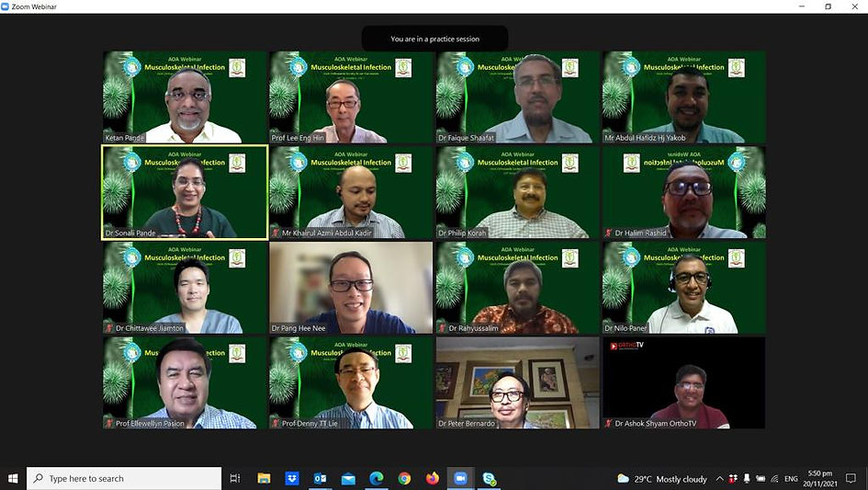This screenshot has width=868, height=490.
Task: Select Prof Ellewellyn Pasion's video tile
Action: [x=186, y=383]
